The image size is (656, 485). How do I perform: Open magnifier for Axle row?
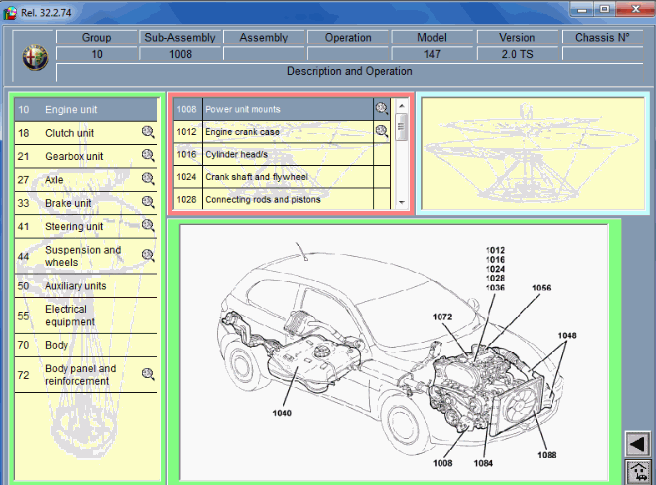[x=148, y=179]
